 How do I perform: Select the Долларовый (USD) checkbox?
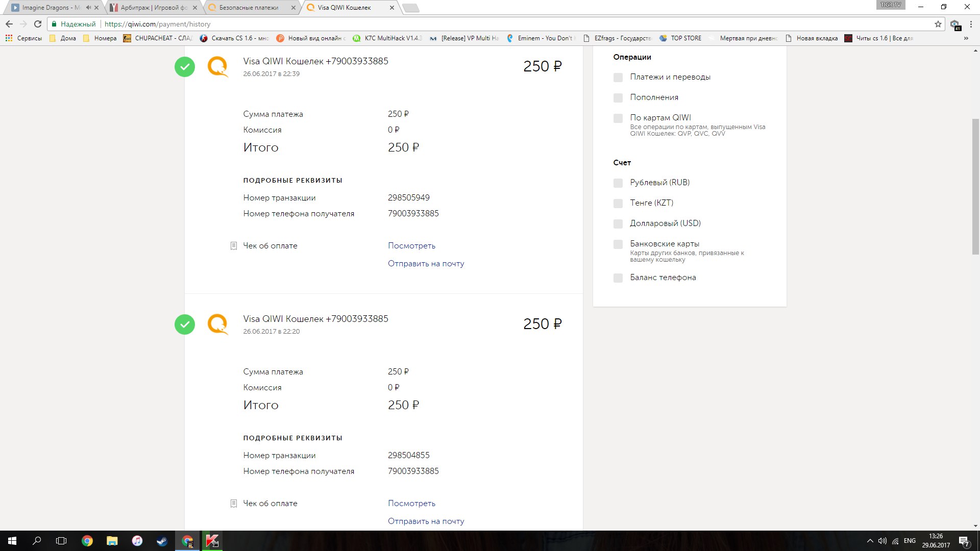point(618,224)
